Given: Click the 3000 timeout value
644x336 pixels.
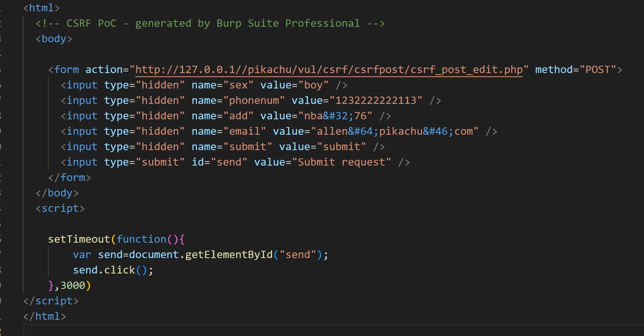Looking at the screenshot, I should click(73, 286).
